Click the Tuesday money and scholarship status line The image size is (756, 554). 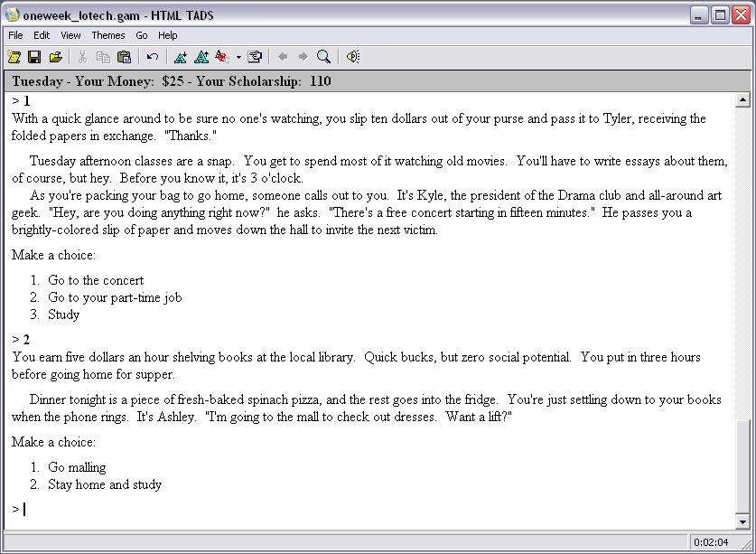171,81
